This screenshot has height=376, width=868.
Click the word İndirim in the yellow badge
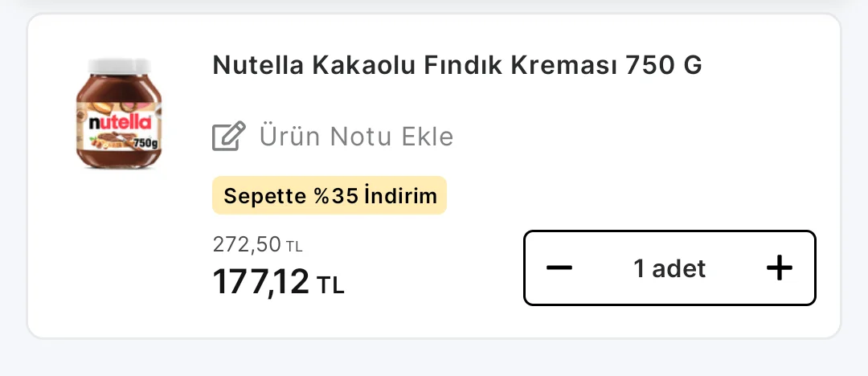coord(400,196)
